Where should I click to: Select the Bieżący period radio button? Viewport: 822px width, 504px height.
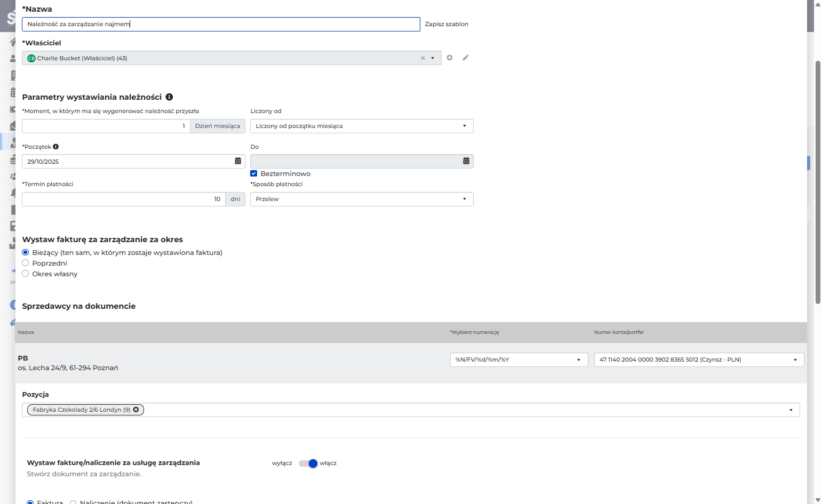click(25, 252)
